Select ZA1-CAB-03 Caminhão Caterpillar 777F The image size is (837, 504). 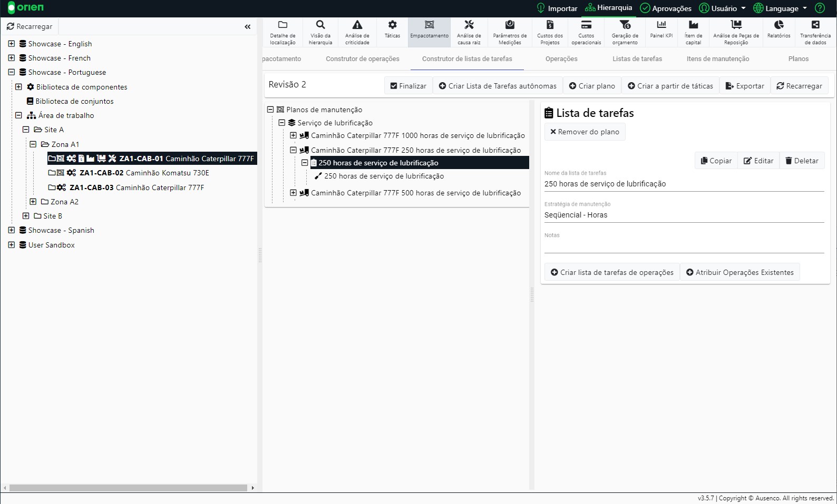pyautogui.click(x=126, y=187)
